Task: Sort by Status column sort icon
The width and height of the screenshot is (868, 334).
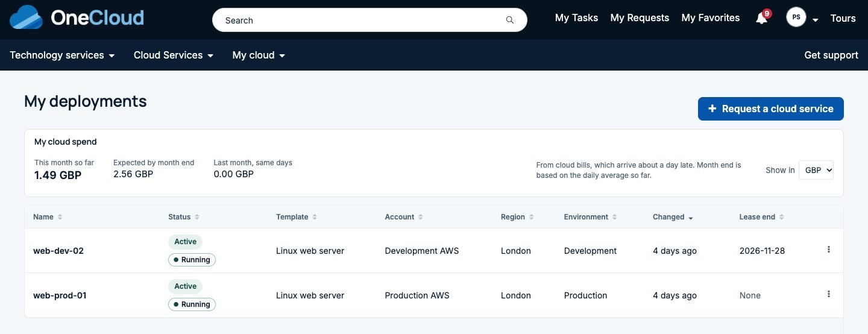Action: pos(197,217)
